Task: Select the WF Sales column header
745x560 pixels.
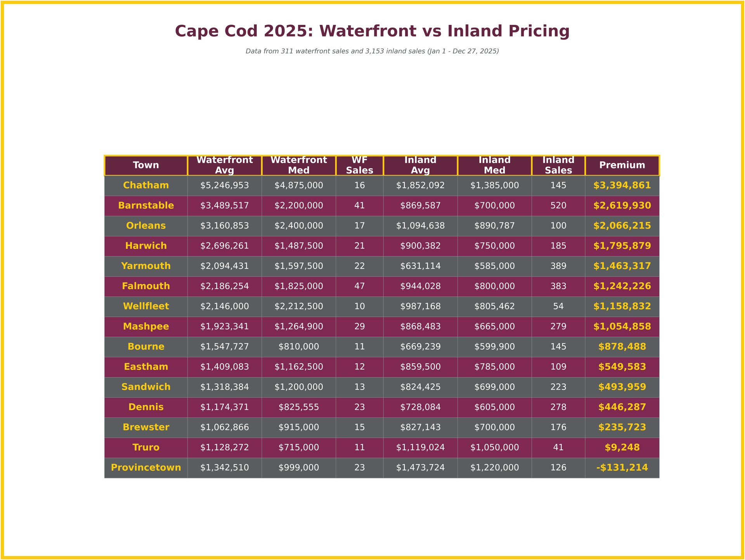Action: click(359, 165)
